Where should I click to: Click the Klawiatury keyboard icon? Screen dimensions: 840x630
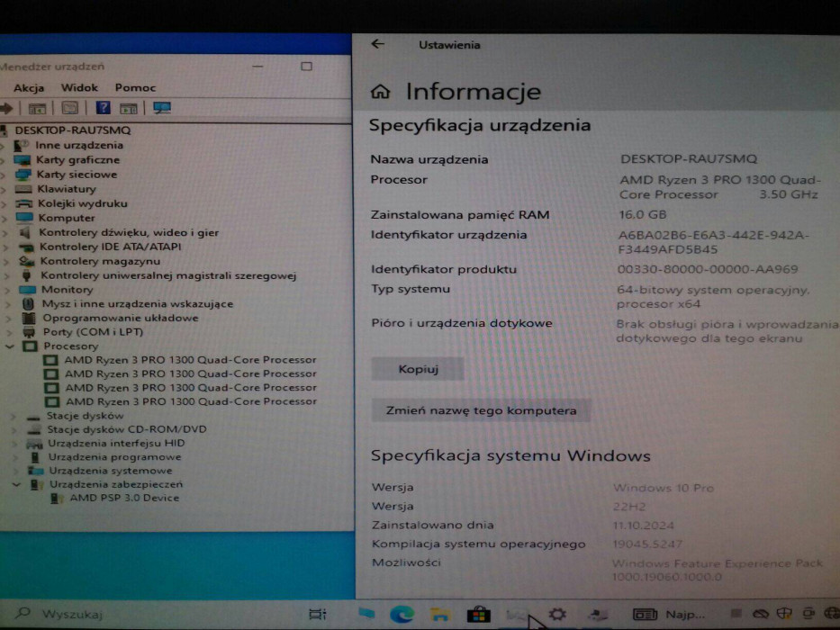point(23,189)
